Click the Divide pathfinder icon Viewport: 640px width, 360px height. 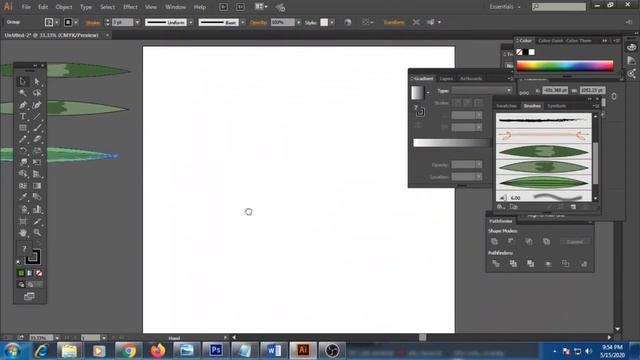point(496,264)
